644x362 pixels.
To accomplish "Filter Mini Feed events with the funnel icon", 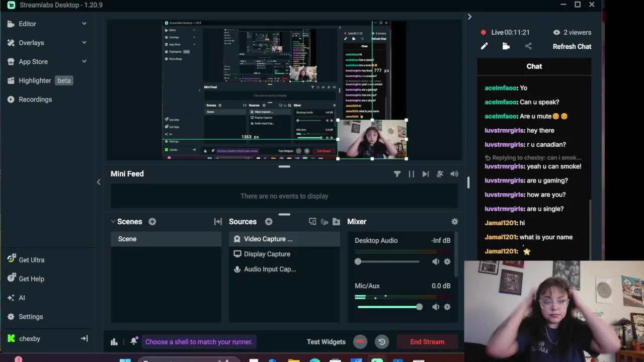I will click(x=397, y=174).
